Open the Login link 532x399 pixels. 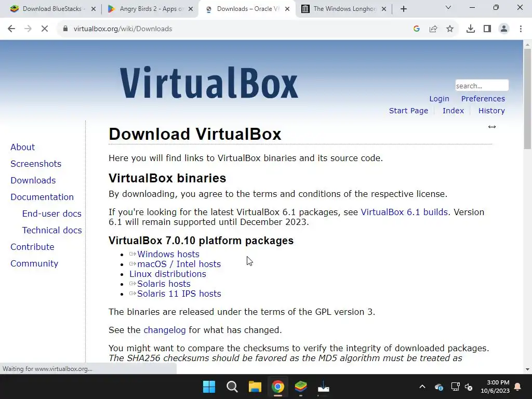pyautogui.click(x=439, y=99)
